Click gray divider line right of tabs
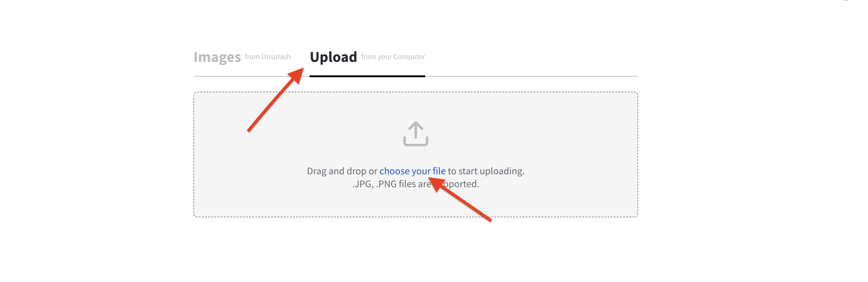The image size is (868, 282). point(531,77)
